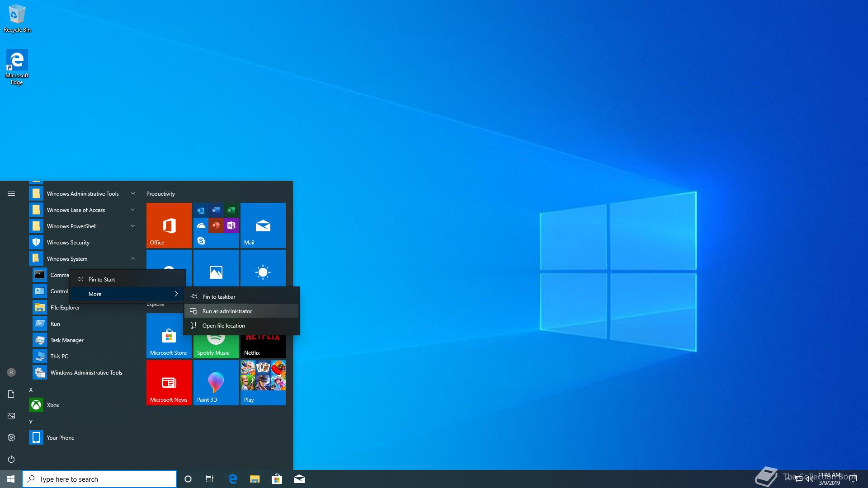Open the user account icon in Start
This screenshot has height=488, width=868.
(x=11, y=372)
